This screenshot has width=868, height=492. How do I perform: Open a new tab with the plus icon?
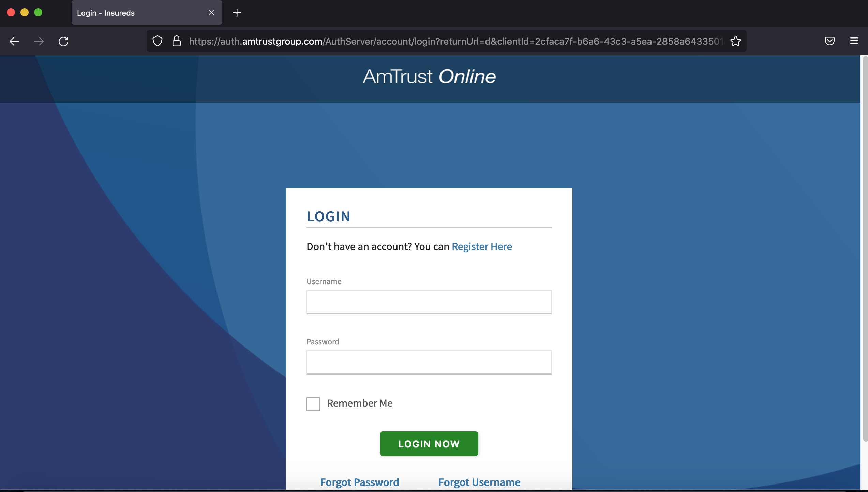coord(237,13)
